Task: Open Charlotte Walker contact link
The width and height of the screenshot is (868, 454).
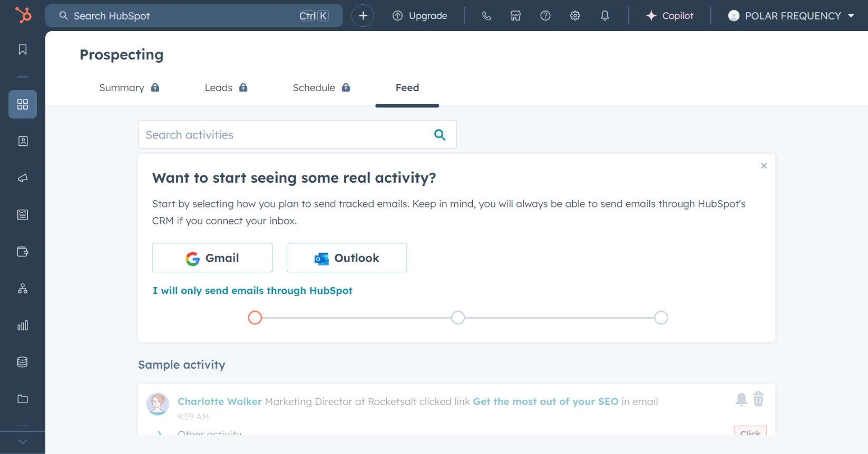Action: click(x=220, y=402)
